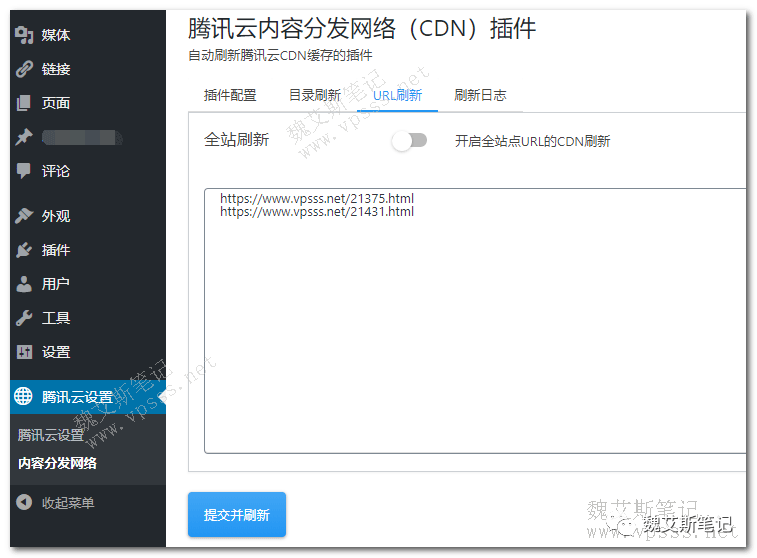Click the 媒体 media icon in sidebar
The image size is (757, 558).
pos(24,35)
